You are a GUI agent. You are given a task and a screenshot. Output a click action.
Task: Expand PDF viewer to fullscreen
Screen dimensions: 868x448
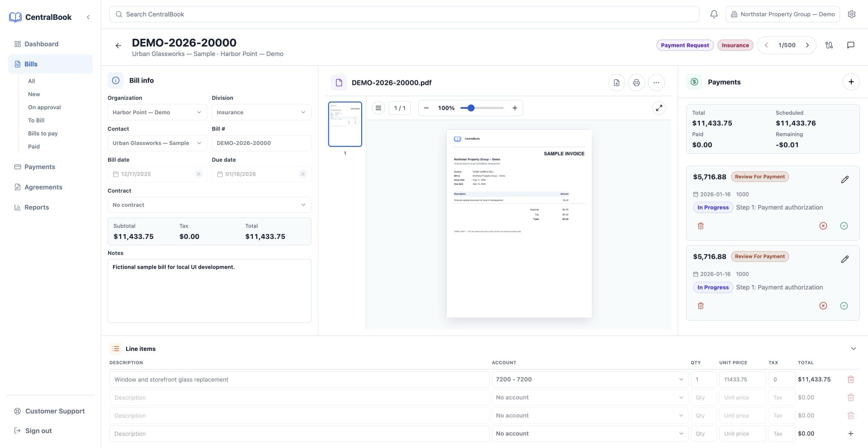click(x=659, y=108)
